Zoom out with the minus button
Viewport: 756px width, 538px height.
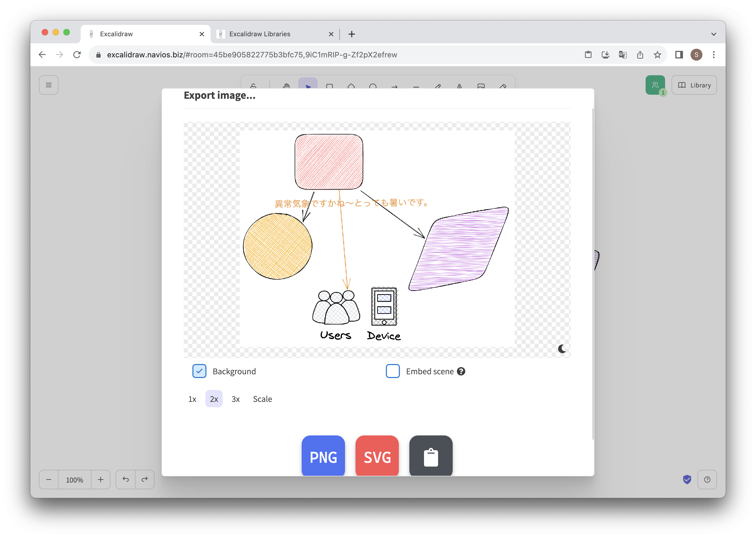click(49, 479)
